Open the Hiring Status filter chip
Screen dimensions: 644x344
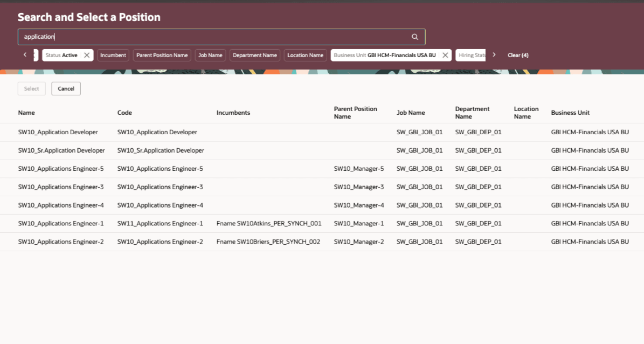472,55
